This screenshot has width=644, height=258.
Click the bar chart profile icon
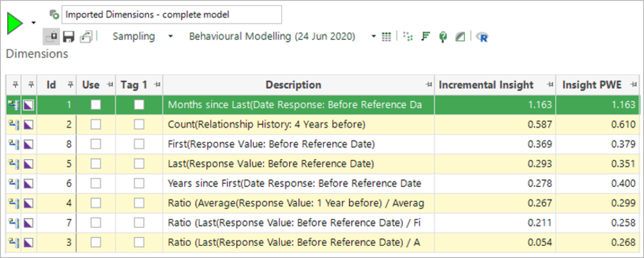(425, 37)
